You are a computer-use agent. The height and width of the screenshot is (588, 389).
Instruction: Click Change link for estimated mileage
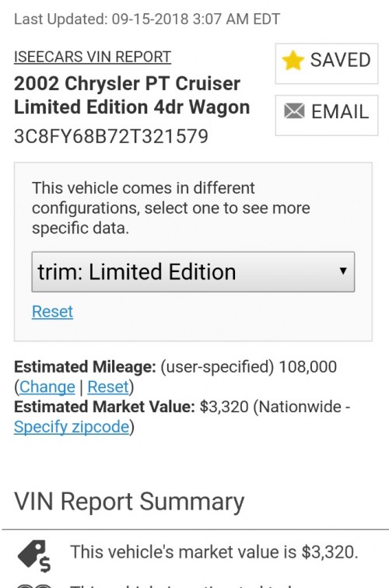point(47,387)
